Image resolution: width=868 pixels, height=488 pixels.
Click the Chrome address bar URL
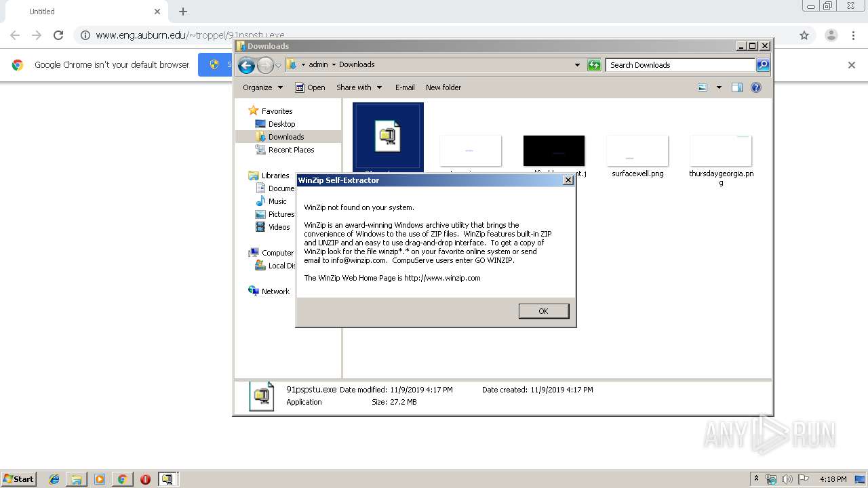tap(190, 35)
